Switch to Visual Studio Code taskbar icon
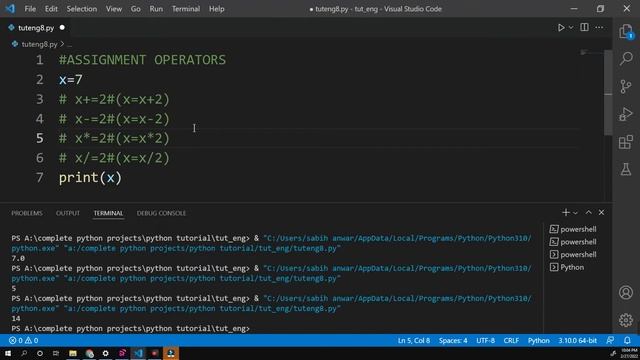 (138, 353)
